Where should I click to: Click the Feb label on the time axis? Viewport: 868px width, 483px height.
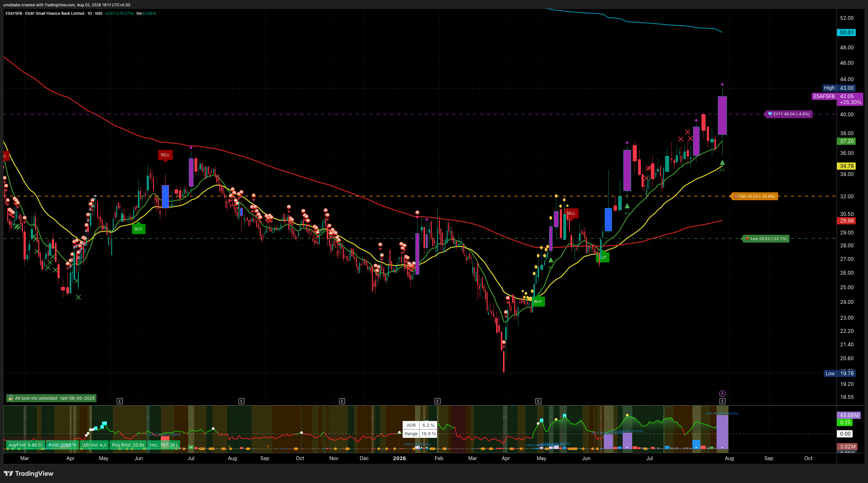click(439, 458)
